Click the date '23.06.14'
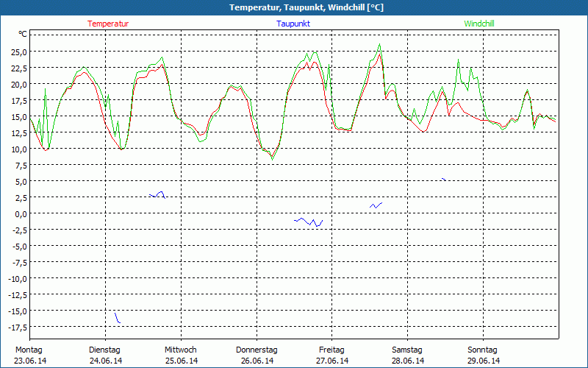Viewport: 588px width, 368px height. pos(30,361)
